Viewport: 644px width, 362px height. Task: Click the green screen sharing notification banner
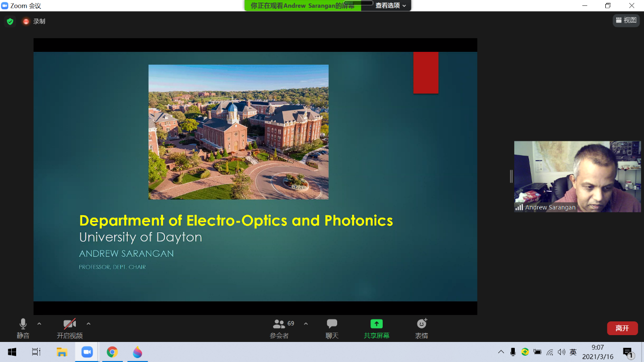302,5
